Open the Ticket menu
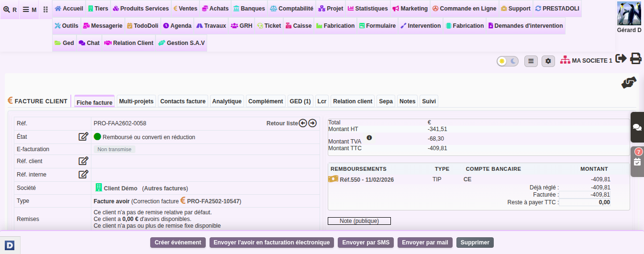 [269, 26]
